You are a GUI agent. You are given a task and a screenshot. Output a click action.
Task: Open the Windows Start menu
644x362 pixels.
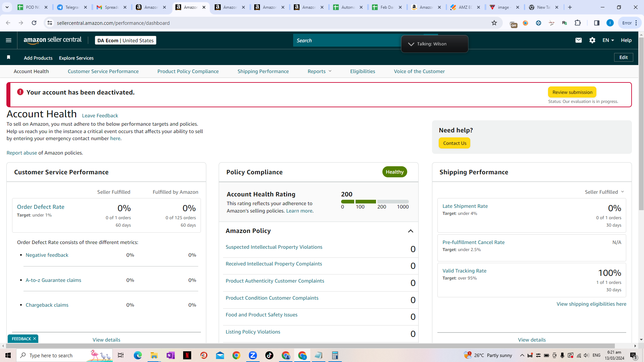[8, 355]
